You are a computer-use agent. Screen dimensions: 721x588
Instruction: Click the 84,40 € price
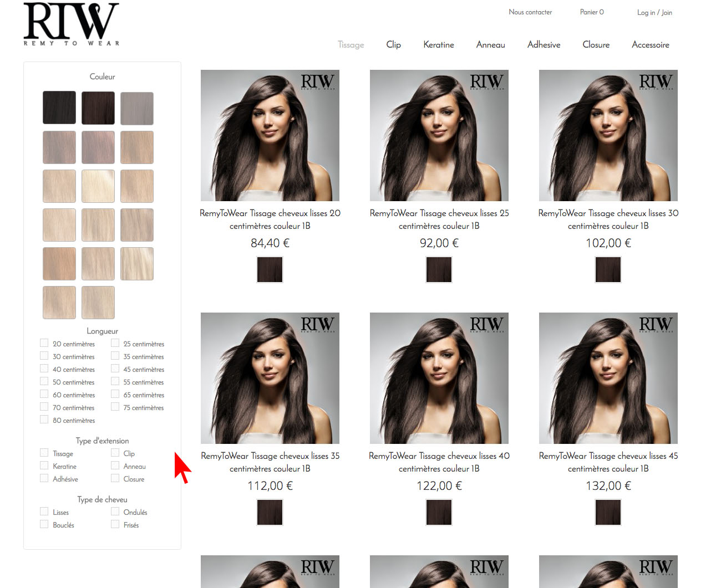click(x=270, y=243)
